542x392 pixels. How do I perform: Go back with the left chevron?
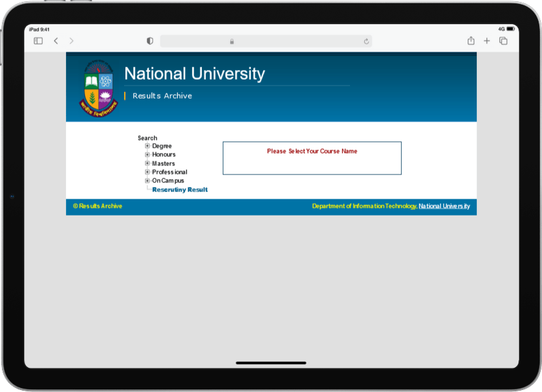point(56,41)
